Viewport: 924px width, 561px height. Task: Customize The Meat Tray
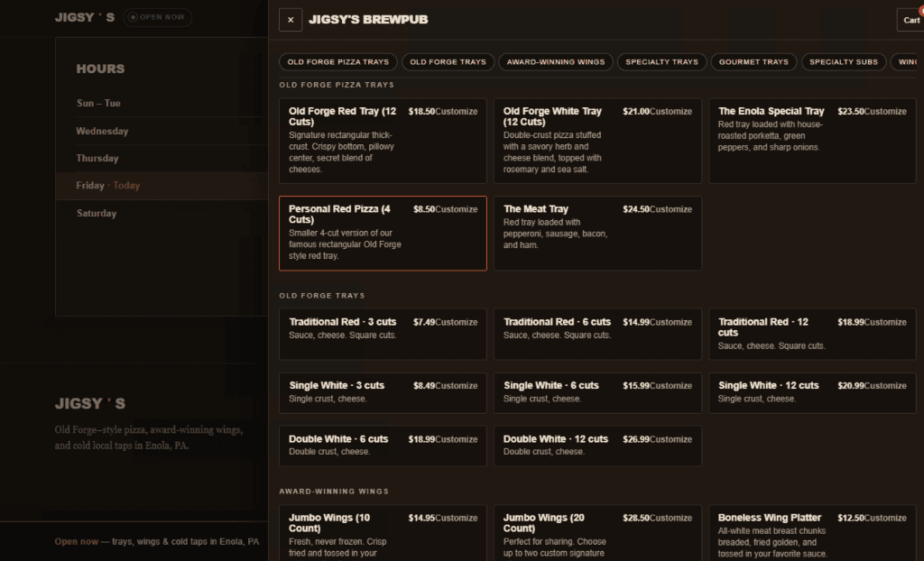click(x=670, y=209)
